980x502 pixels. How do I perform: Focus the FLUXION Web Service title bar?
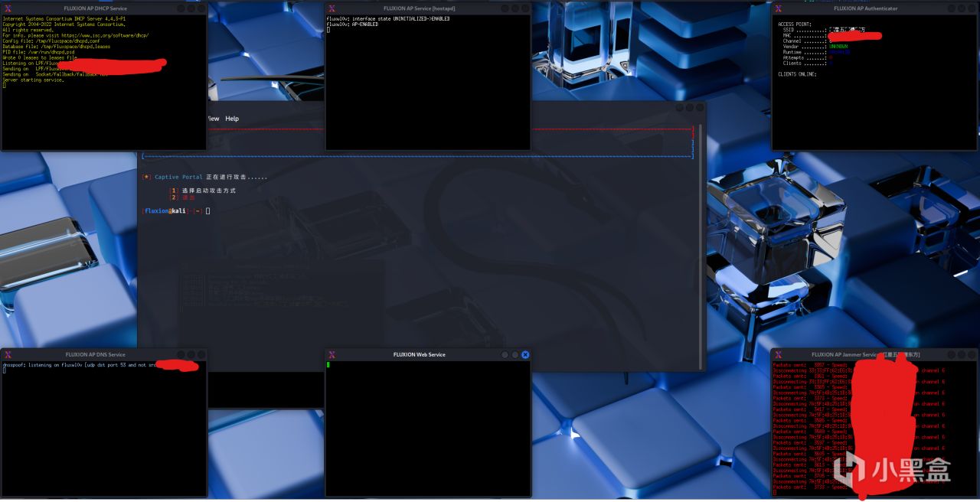428,354
